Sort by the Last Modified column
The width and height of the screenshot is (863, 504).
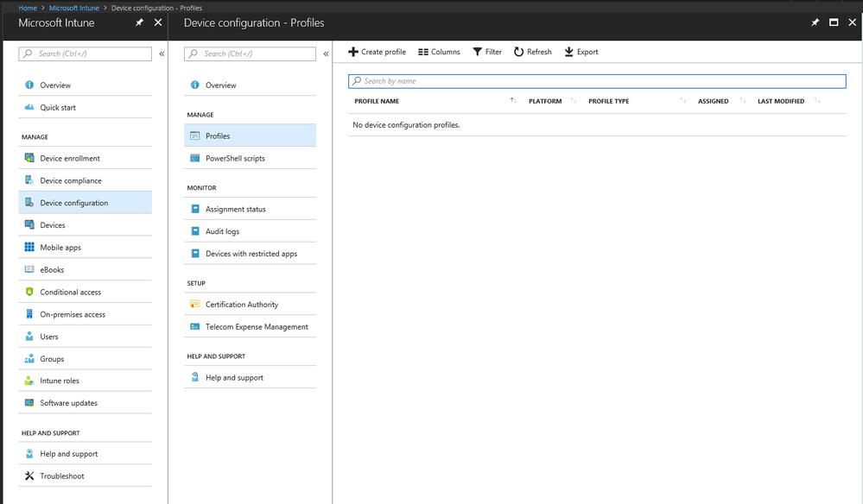click(817, 101)
